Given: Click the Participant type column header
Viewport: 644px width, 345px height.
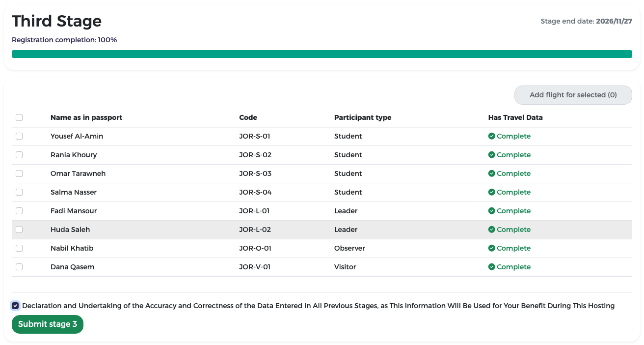Looking at the screenshot, I should (363, 117).
